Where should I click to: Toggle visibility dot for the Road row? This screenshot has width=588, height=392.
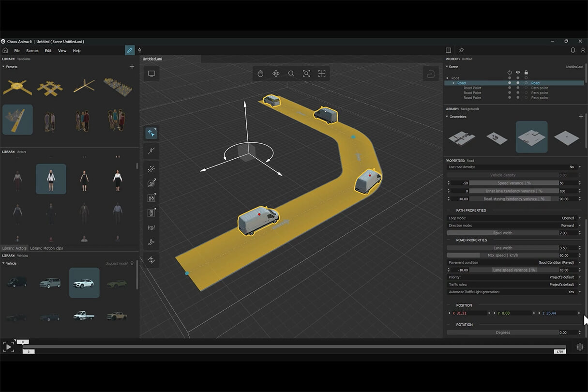pos(518,83)
